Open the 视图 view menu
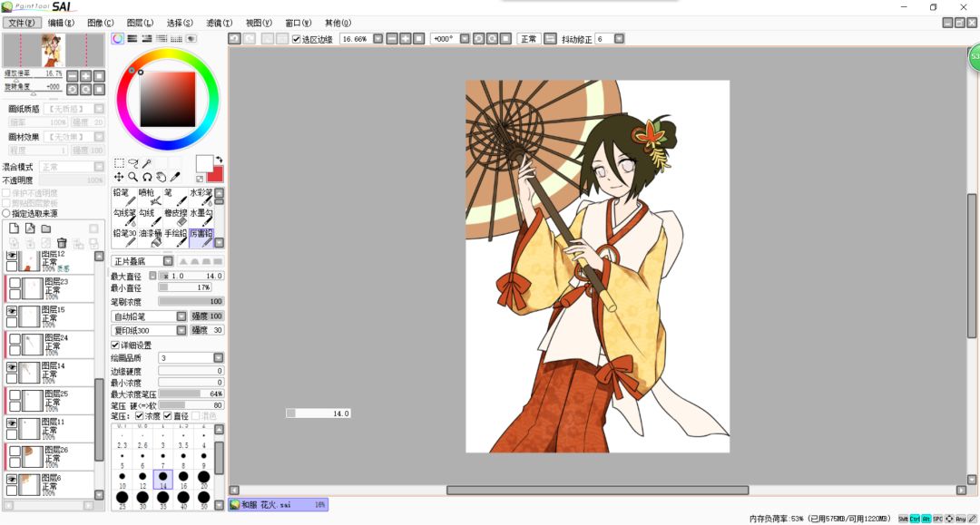This screenshot has width=980, height=525. (x=259, y=23)
